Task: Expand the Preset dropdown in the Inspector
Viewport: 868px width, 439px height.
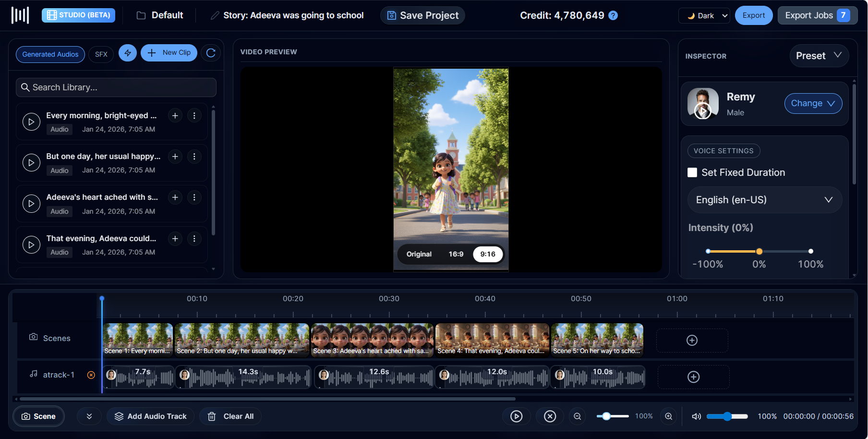Action: pyautogui.click(x=819, y=56)
